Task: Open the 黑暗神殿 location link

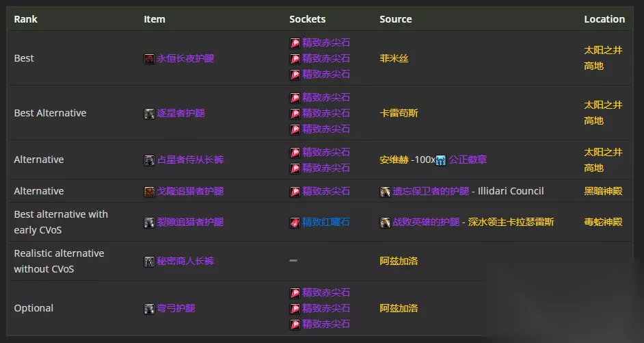Action: click(603, 192)
